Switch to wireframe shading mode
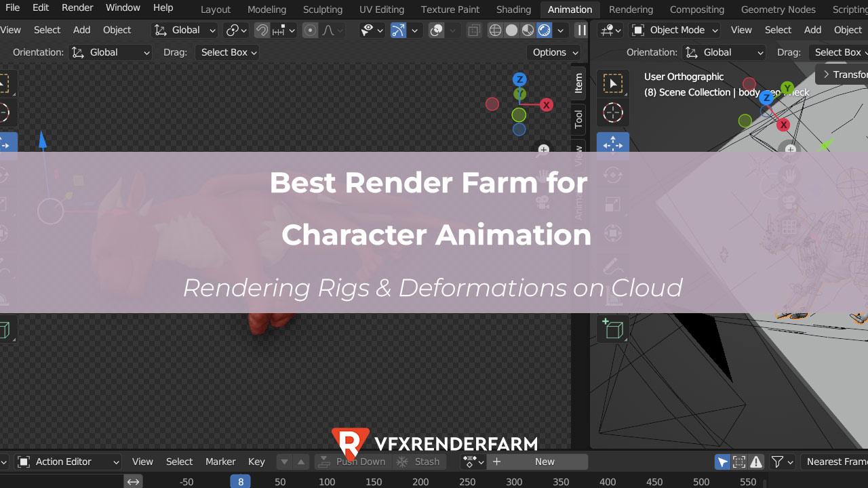868x488 pixels. click(495, 30)
